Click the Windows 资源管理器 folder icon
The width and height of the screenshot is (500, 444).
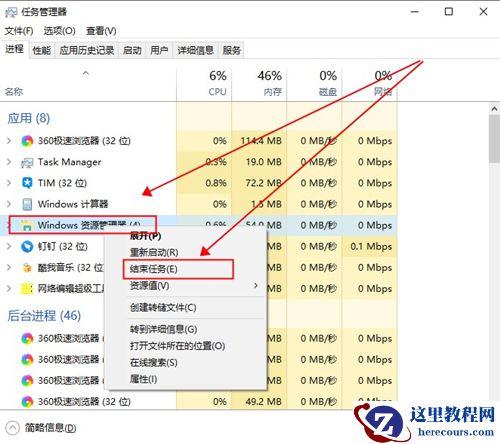[26, 226]
